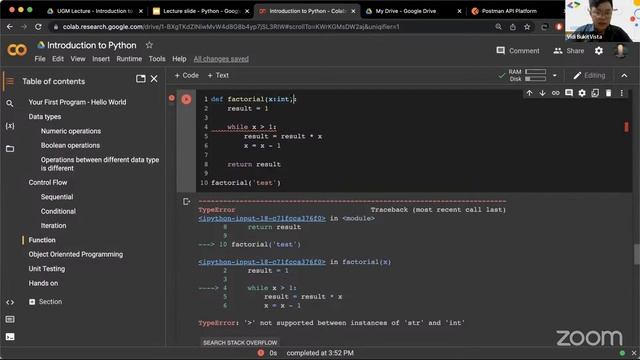Go to Operations between different data type
Viewport: 640px width, 360px height.
100,164
